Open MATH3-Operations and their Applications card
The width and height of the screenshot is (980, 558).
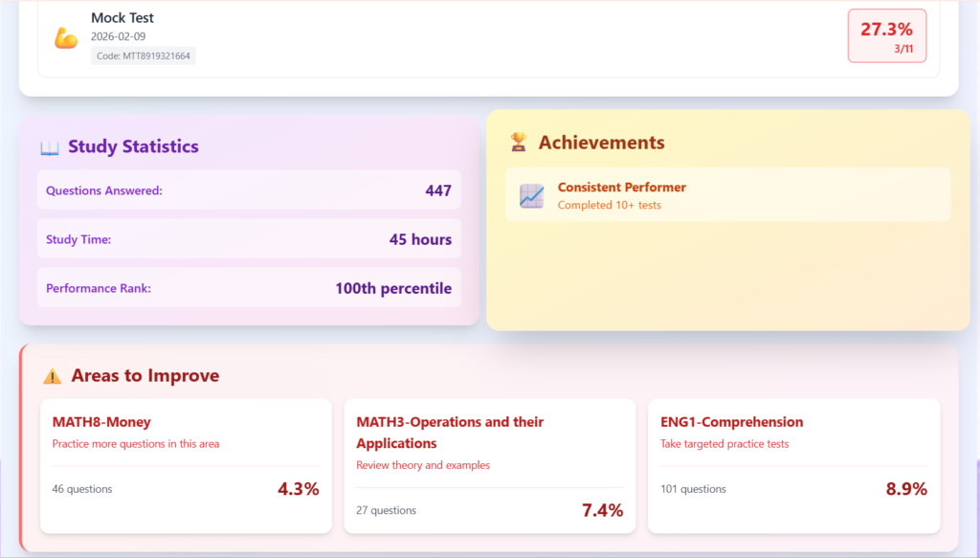pyautogui.click(x=489, y=466)
